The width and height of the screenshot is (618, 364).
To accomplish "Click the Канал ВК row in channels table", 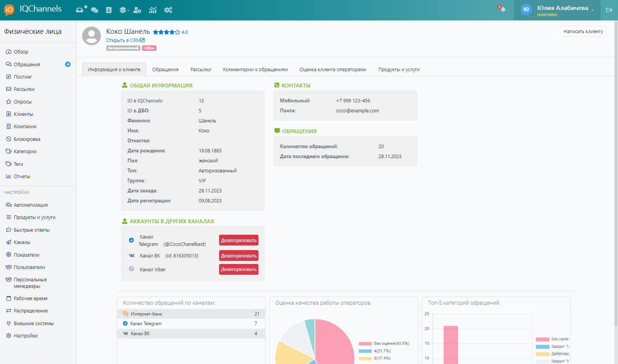I will (191, 334).
